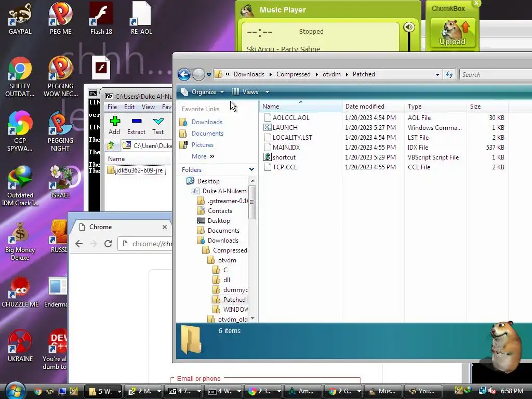Open the Windows Start orb
Screen dimensions: 532x399
(14, 390)
